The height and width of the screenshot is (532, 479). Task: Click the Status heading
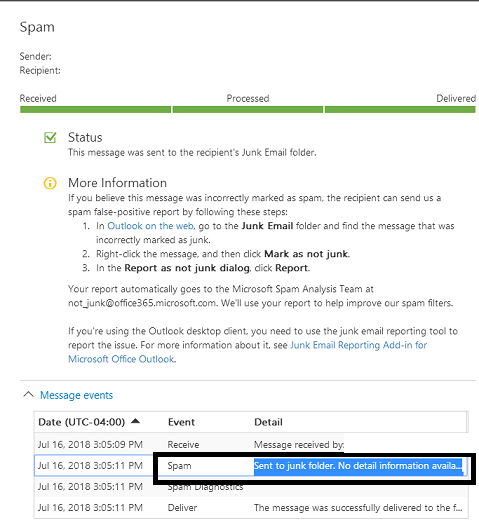point(85,137)
